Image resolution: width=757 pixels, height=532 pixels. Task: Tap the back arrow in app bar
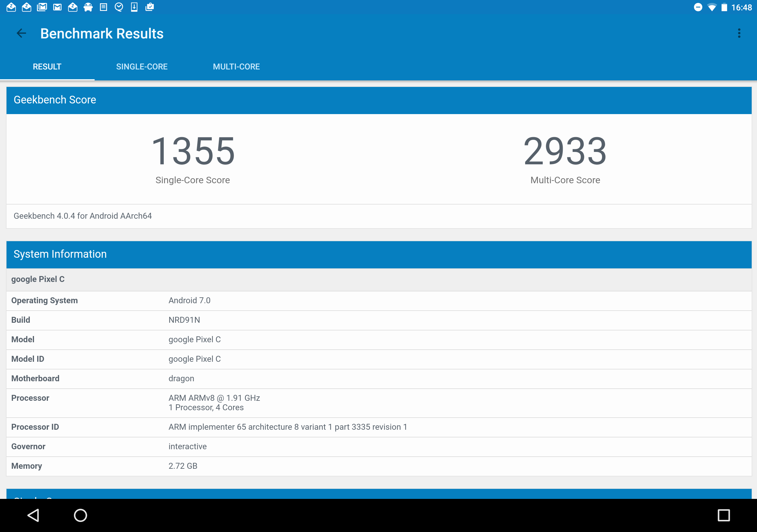pos(21,33)
